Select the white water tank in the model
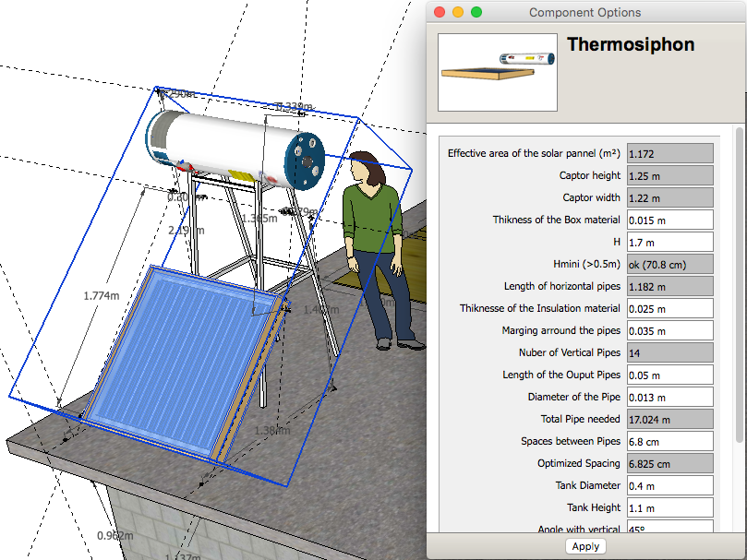This screenshot has width=747, height=560. click(235, 149)
